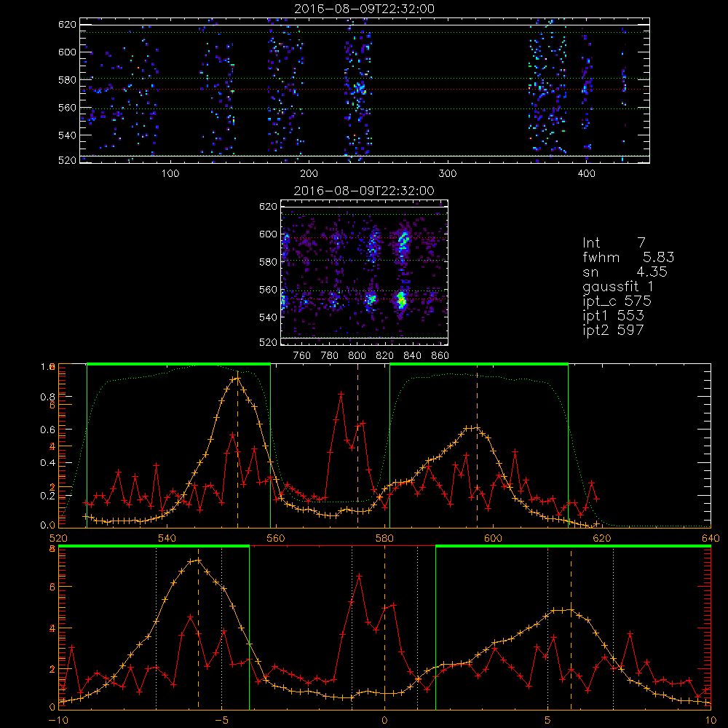Click the tall red peak near 572 in the profile plot
728x728 pixels.
[x=341, y=394]
